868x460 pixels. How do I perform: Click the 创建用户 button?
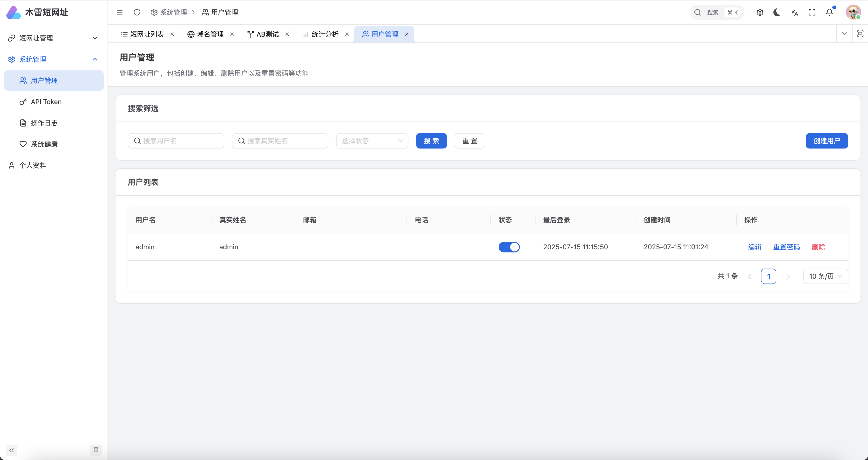pos(827,141)
